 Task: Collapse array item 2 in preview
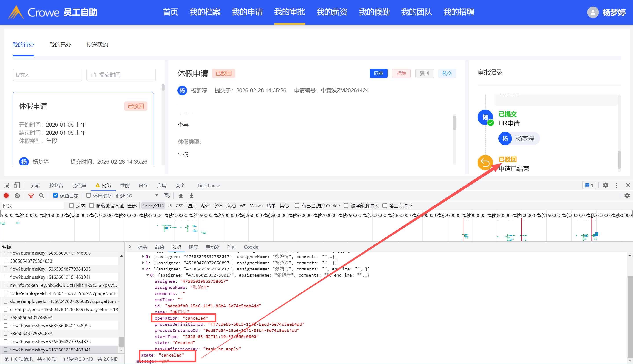tap(143, 269)
